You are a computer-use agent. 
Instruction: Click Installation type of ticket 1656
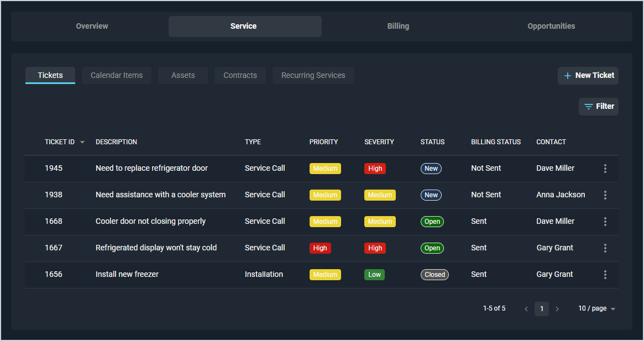click(x=264, y=275)
